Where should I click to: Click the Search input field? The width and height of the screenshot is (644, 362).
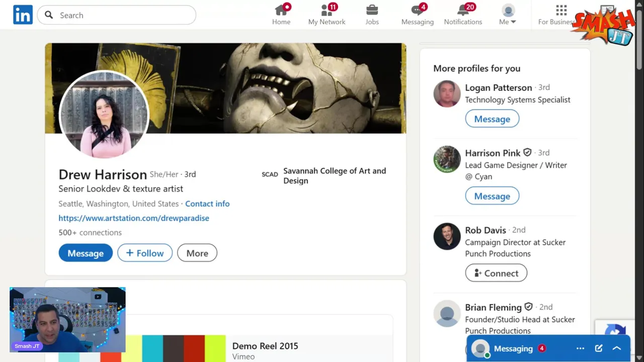point(121,15)
